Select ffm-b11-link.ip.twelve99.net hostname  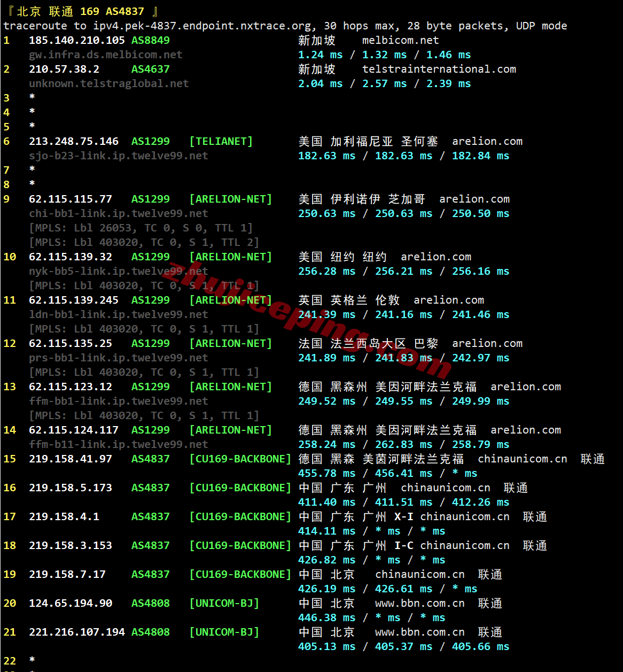pos(119,444)
